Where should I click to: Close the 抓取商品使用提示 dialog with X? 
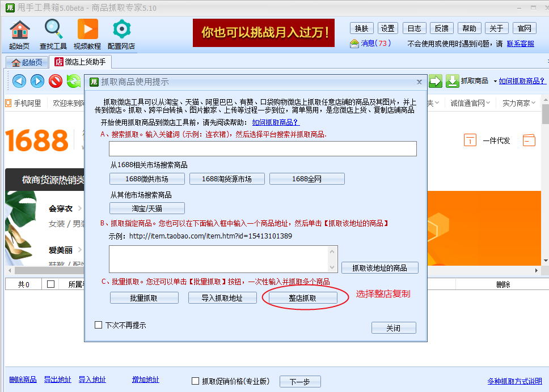click(419, 82)
